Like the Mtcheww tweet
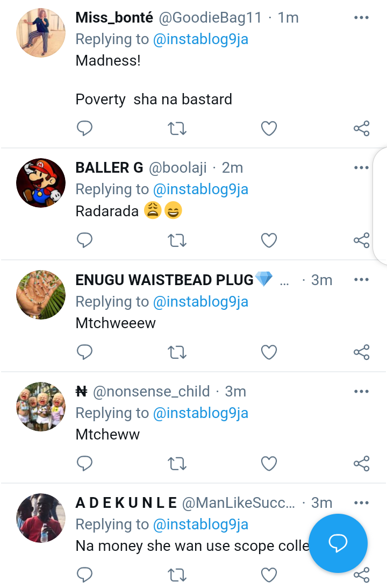The image size is (387, 588). (269, 464)
